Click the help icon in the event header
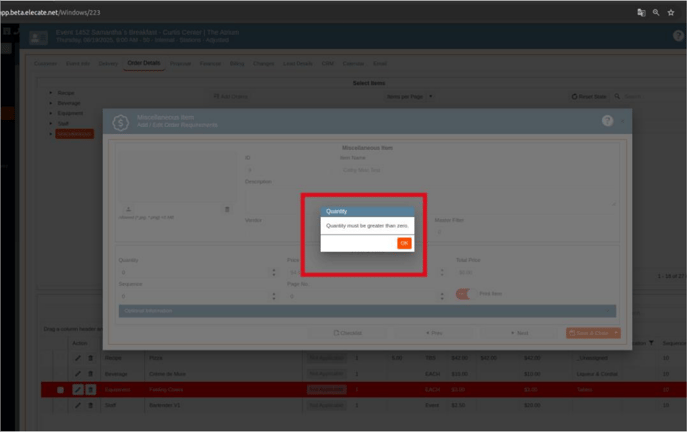 [678, 36]
